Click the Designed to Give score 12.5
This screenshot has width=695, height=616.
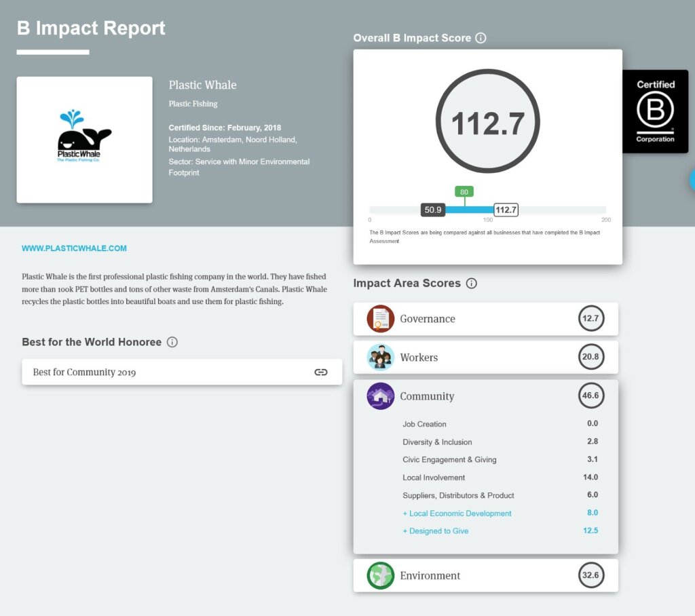[590, 531]
